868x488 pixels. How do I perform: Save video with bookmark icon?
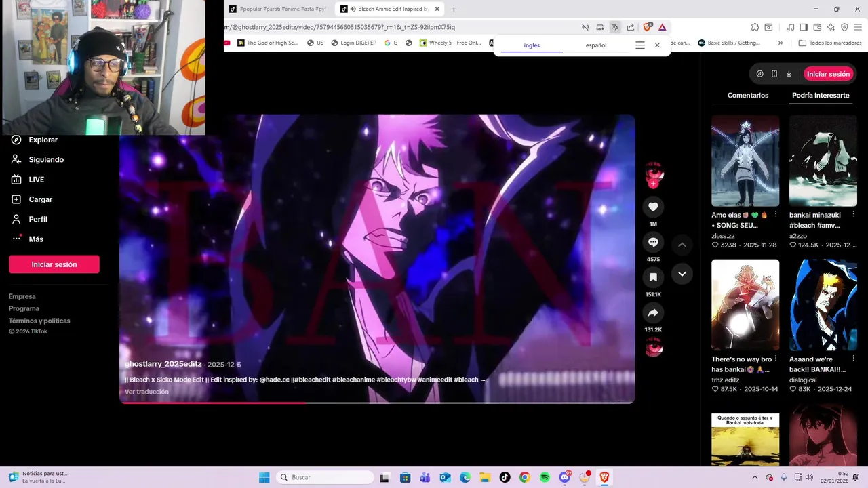pos(653,278)
